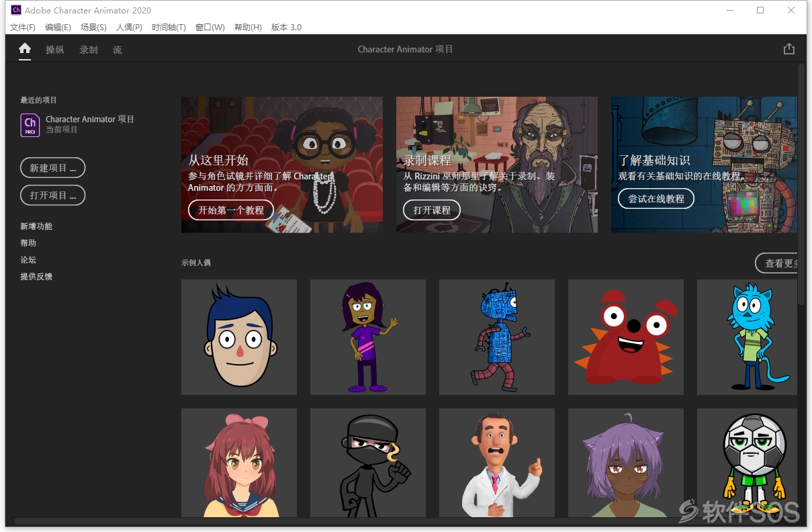Select the black ninja puppet

368,463
